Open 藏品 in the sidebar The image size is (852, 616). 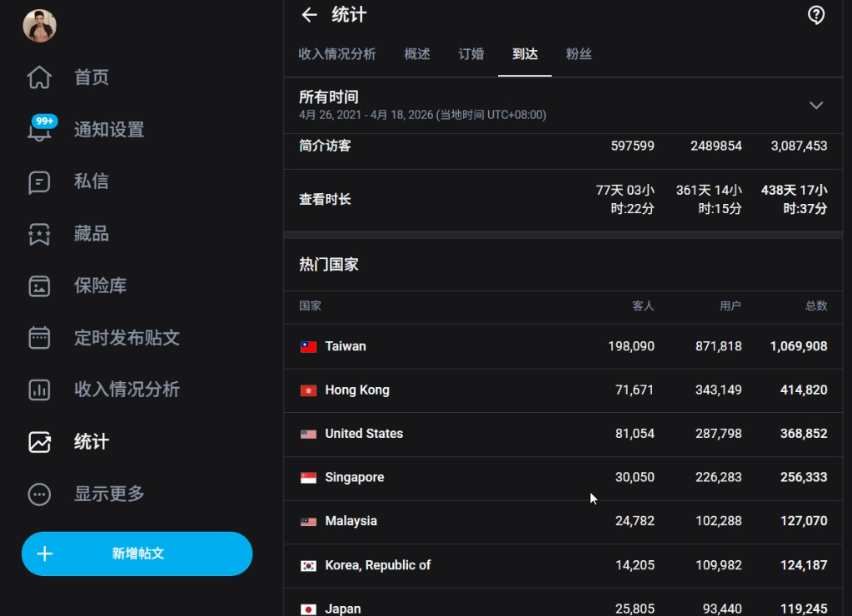coord(92,234)
